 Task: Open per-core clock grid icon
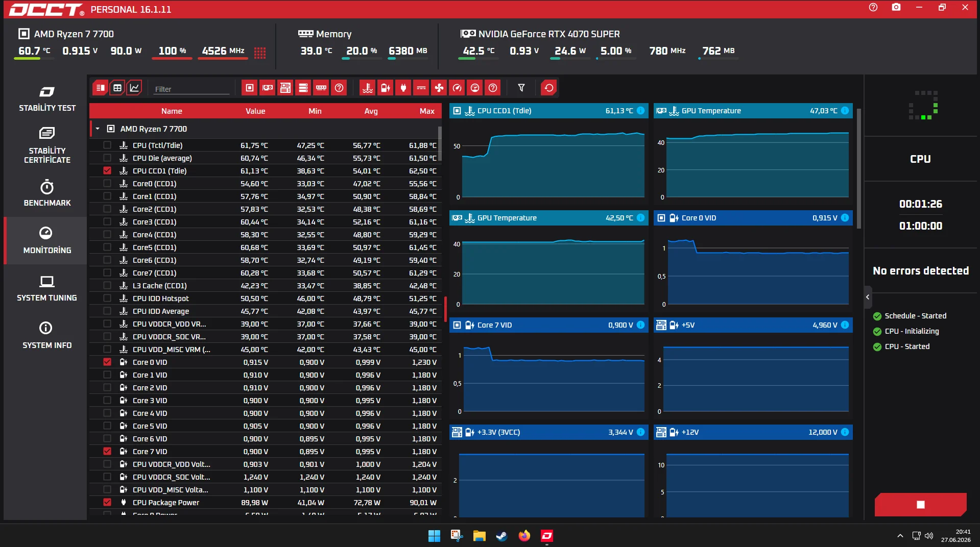[260, 53]
